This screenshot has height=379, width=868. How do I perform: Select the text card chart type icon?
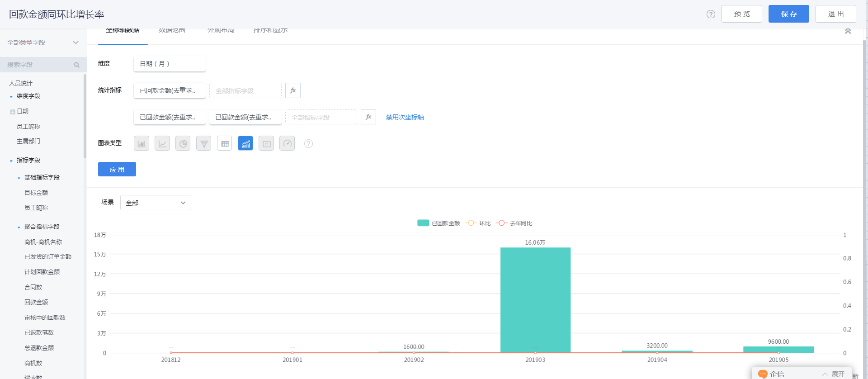click(266, 143)
